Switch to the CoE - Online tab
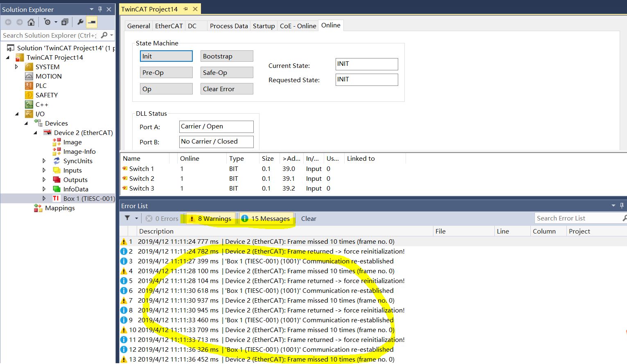Viewport: 627px width, 364px height. 298,26
